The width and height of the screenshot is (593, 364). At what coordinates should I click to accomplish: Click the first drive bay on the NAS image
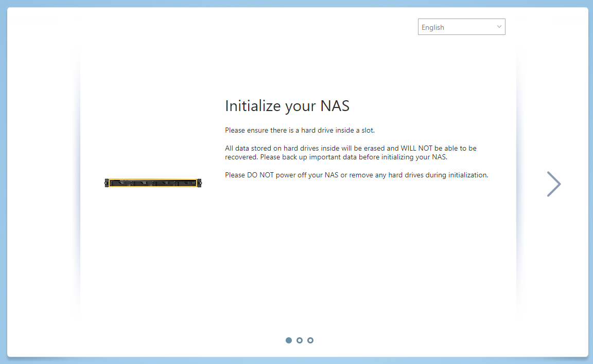[121, 183]
